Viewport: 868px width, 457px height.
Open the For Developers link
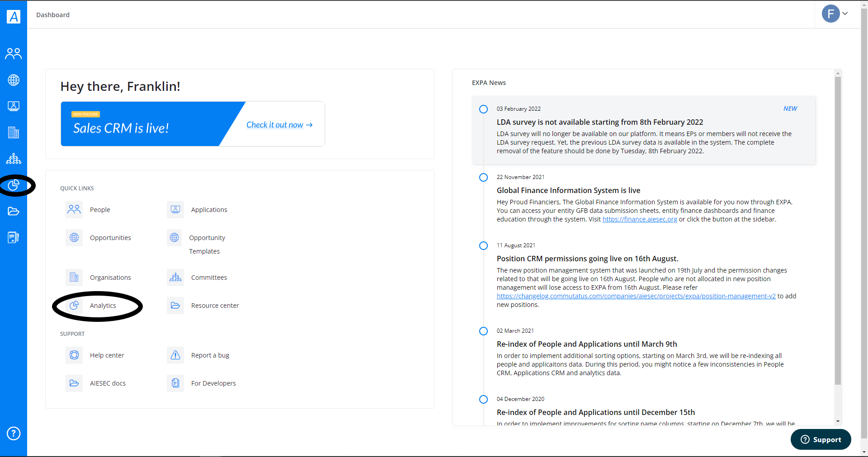213,383
